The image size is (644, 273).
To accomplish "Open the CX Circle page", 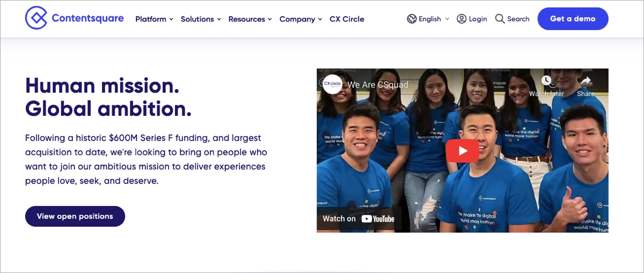I will (x=347, y=19).
